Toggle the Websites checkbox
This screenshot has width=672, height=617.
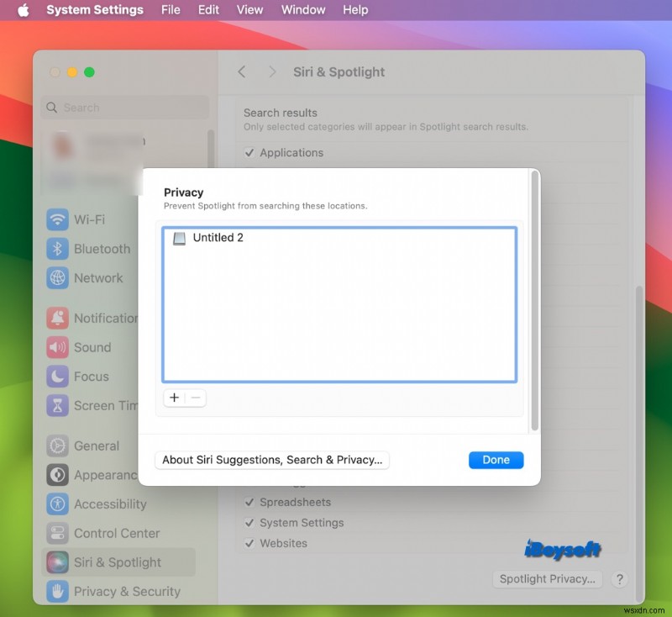click(x=249, y=543)
